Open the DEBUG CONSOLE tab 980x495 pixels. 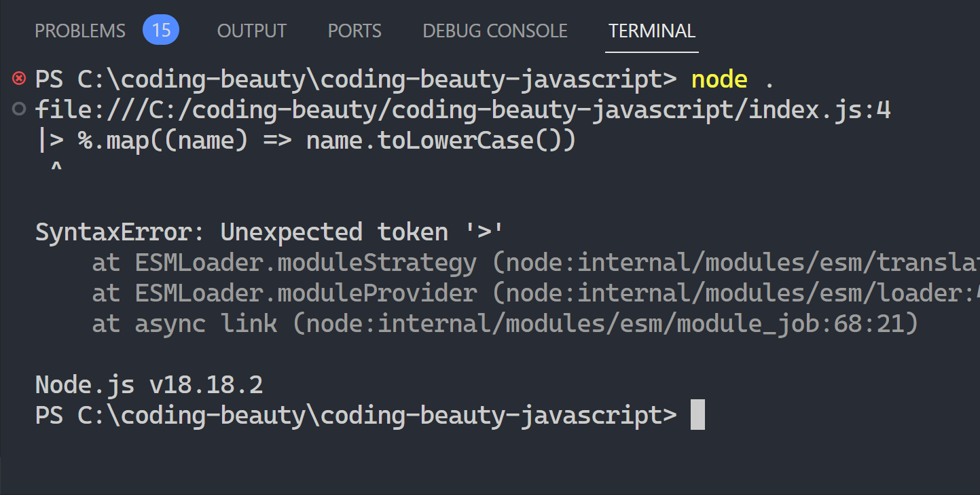coord(494,31)
